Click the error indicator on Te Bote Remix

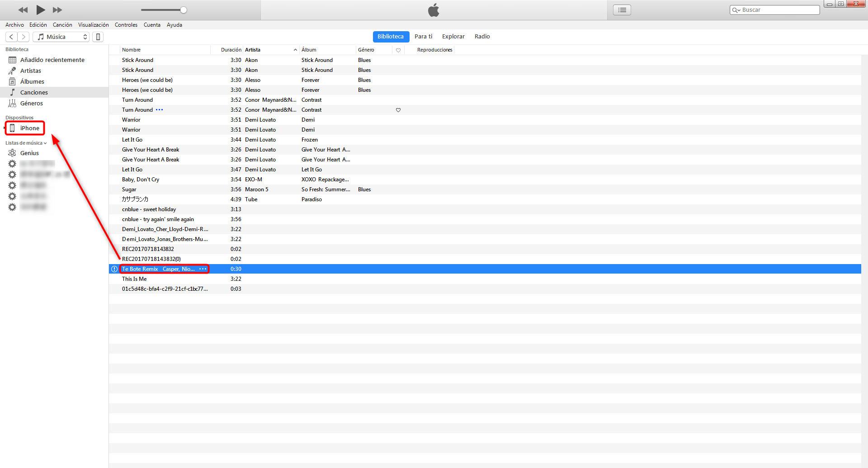[x=114, y=269]
